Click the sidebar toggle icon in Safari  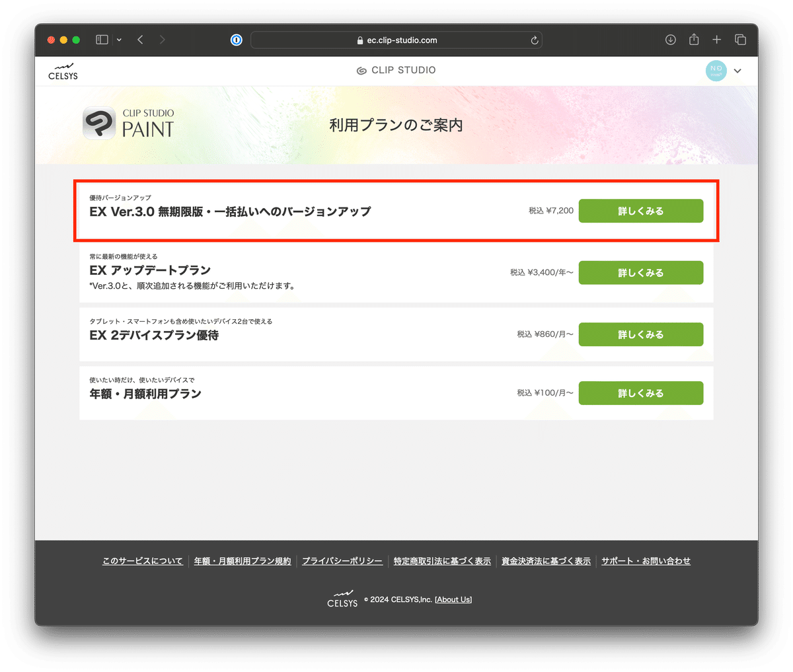101,40
